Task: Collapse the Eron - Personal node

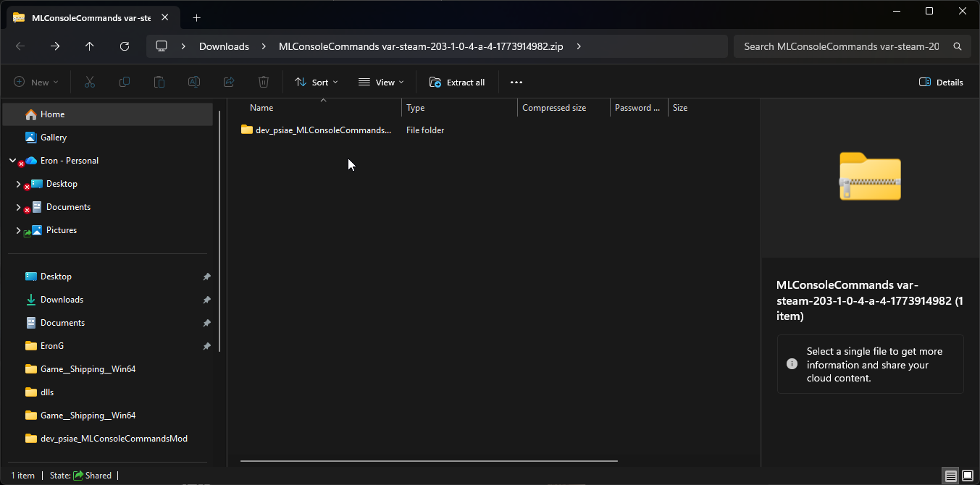Action: (12, 161)
